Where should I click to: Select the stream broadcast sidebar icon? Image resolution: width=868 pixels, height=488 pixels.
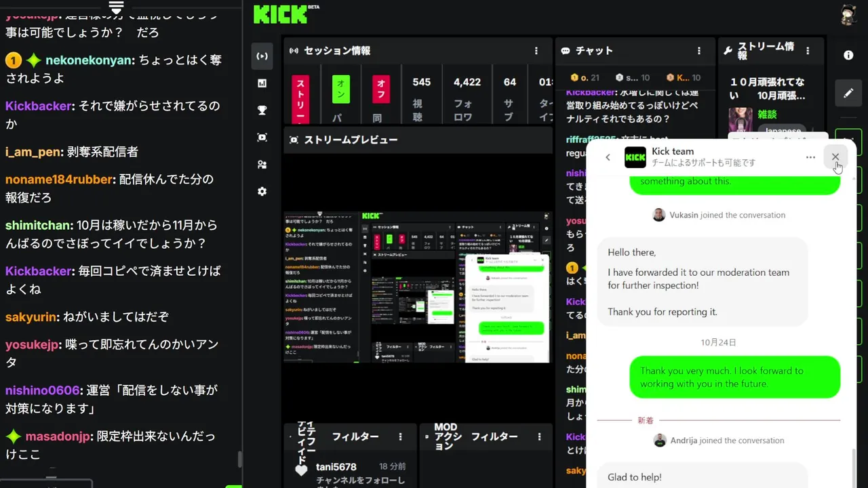(x=262, y=56)
